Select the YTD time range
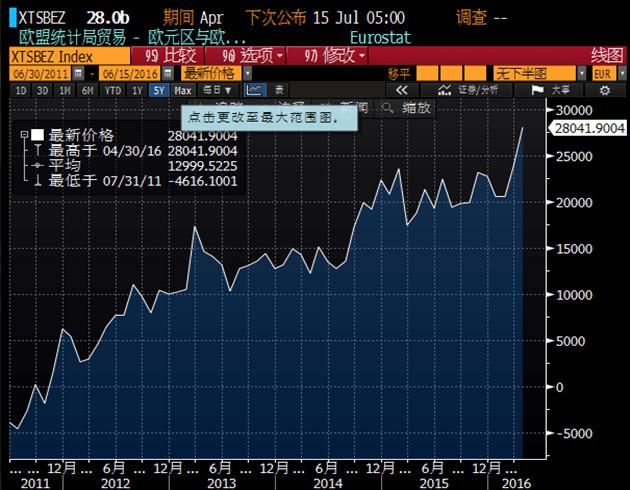 113,90
